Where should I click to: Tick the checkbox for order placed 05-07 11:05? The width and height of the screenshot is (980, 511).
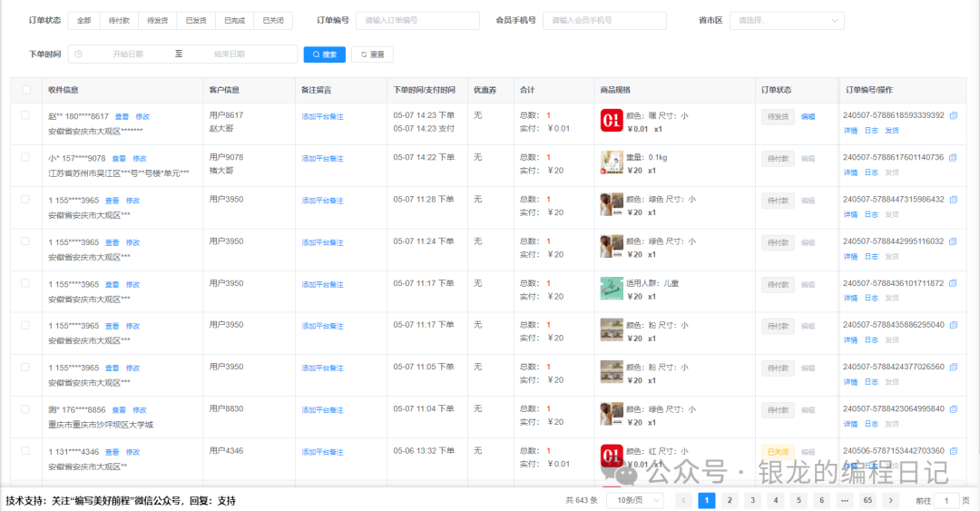click(25, 367)
